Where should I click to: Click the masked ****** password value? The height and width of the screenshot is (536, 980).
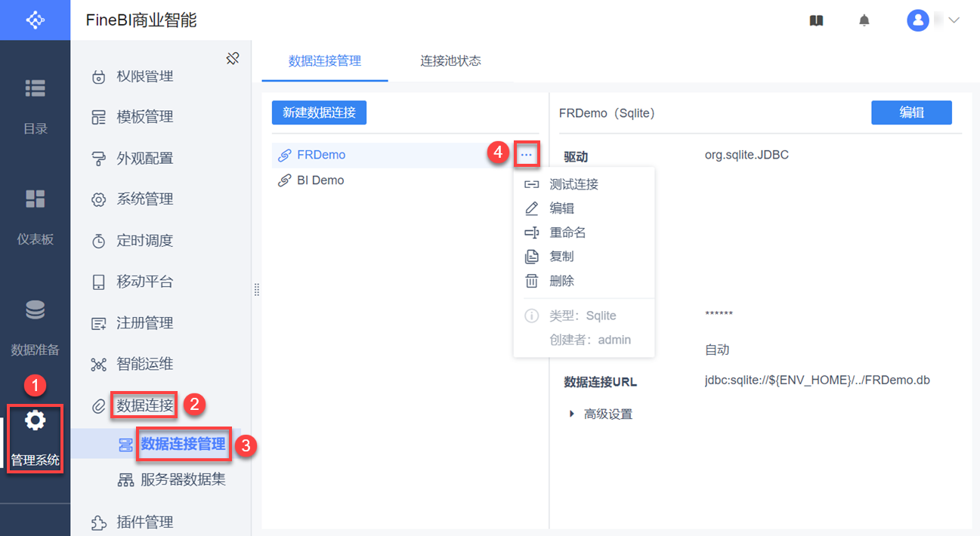coord(719,315)
